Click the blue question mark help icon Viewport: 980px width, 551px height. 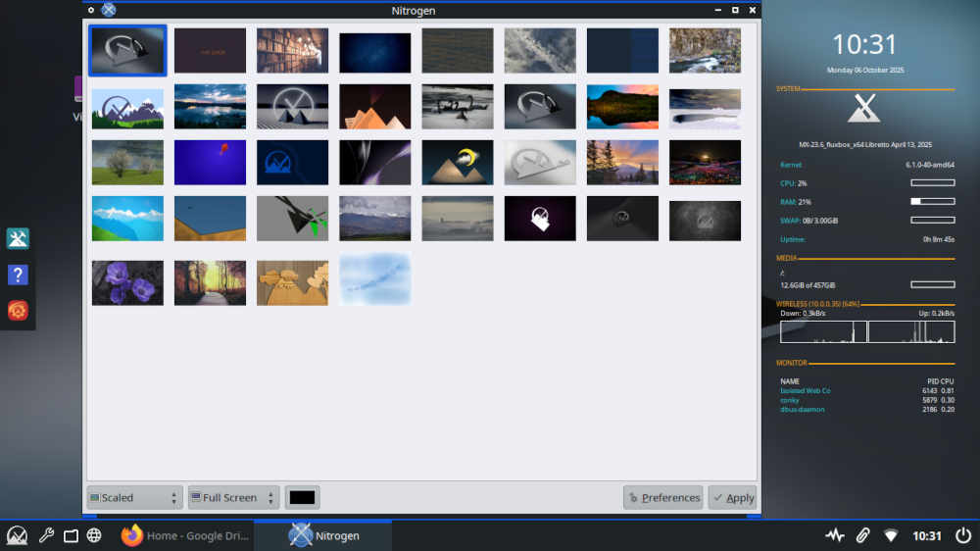tap(18, 275)
